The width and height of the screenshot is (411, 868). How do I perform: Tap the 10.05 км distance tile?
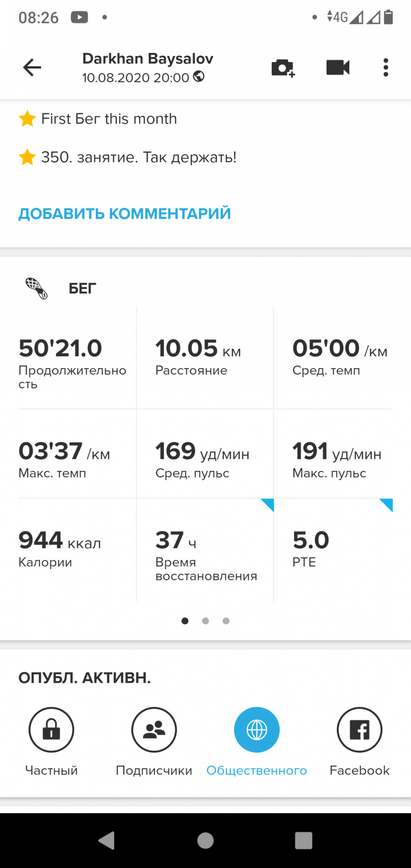(204, 358)
